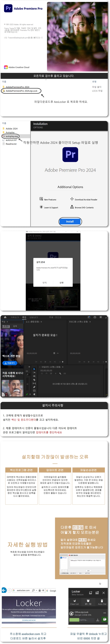Switch to the 내보내기 tab

(x=34, y=317)
